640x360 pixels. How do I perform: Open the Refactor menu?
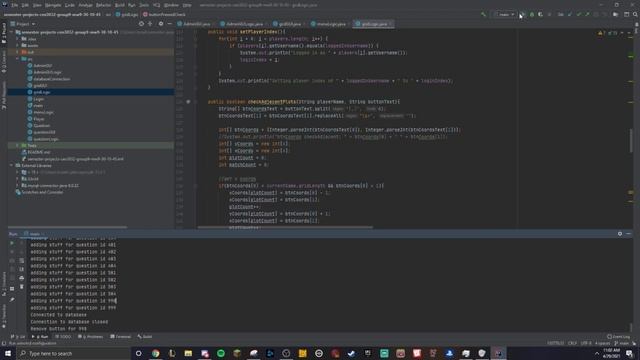coord(103,5)
